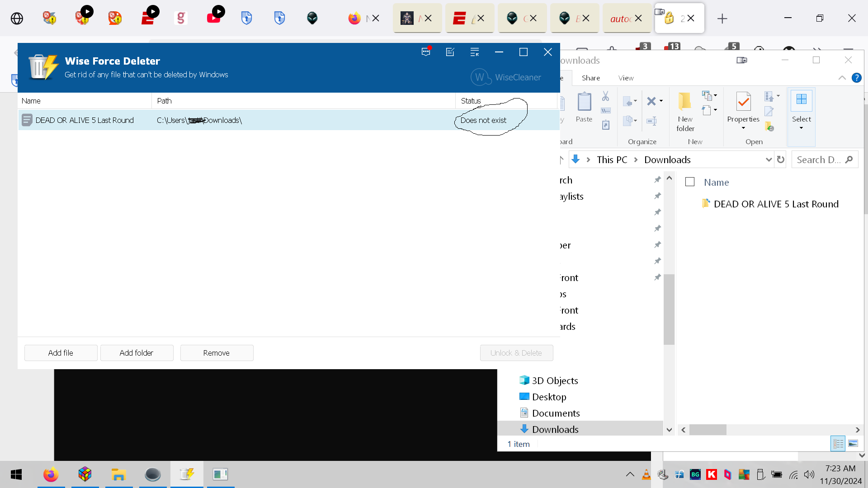Click the Add file button

(61, 353)
